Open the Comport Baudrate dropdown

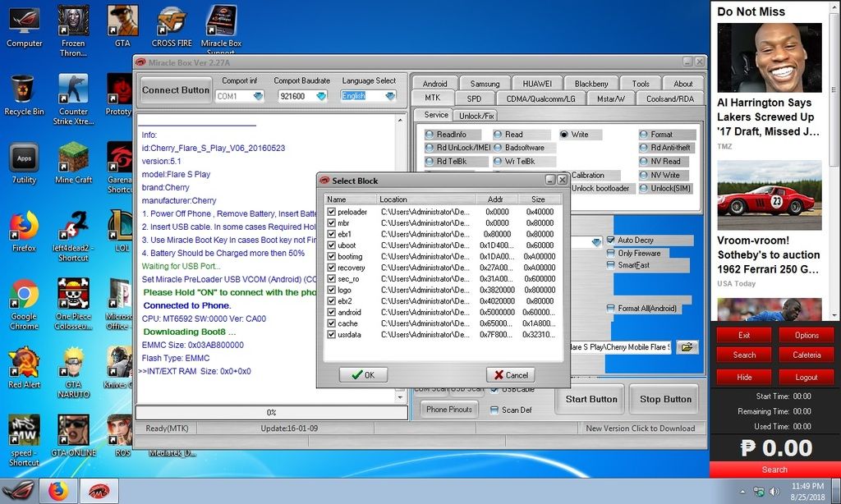click(321, 96)
